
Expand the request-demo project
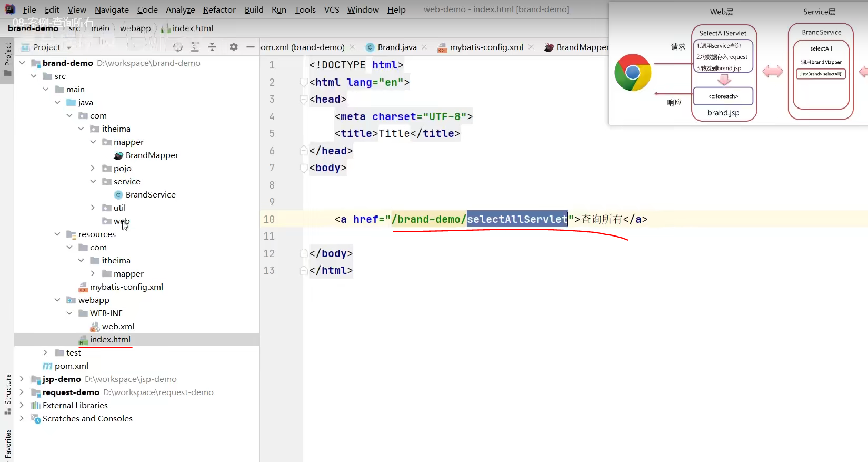[x=22, y=392]
